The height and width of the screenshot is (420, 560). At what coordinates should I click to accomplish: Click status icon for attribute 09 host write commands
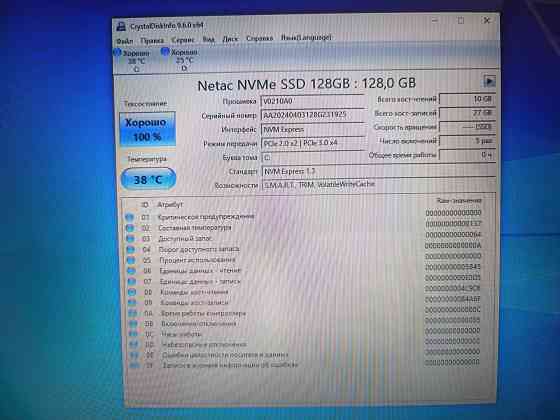(132, 302)
